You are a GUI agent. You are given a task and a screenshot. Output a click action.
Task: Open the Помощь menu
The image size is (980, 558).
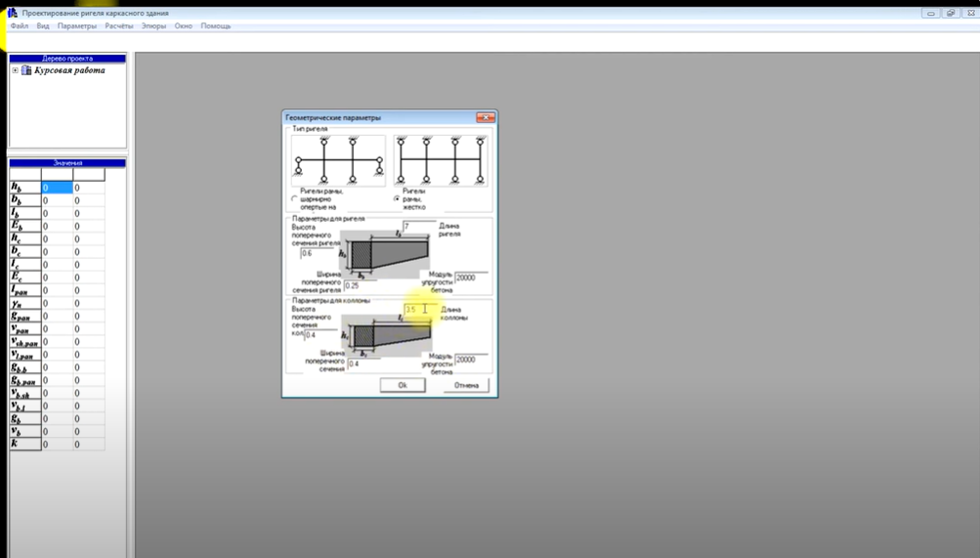pyautogui.click(x=216, y=26)
